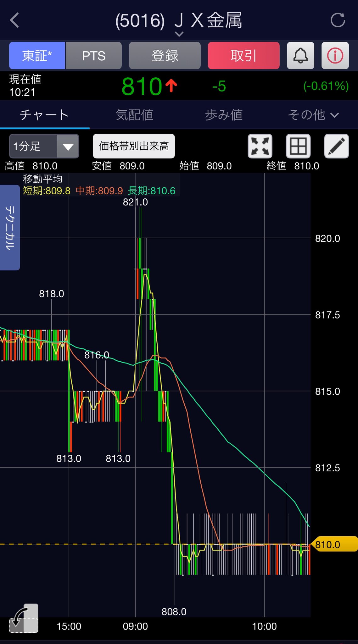Expand chart to fullscreen
This screenshot has width=358, height=644.
260,146
